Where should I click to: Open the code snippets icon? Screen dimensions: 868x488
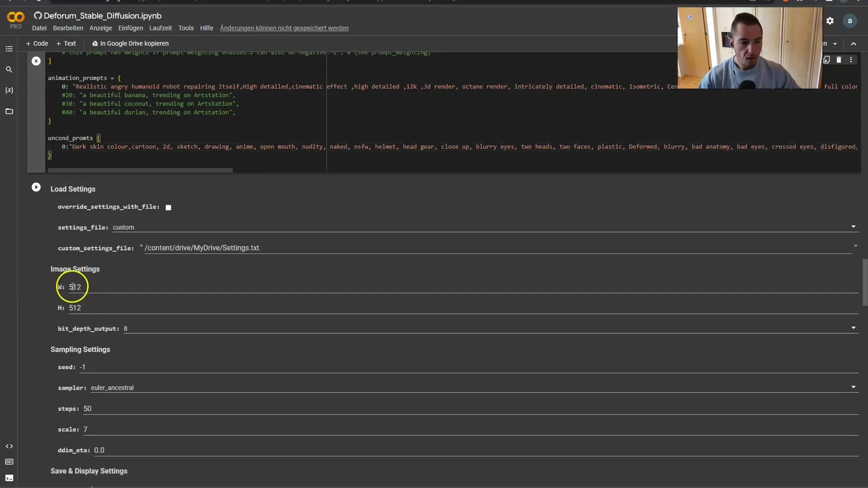[x=9, y=446]
